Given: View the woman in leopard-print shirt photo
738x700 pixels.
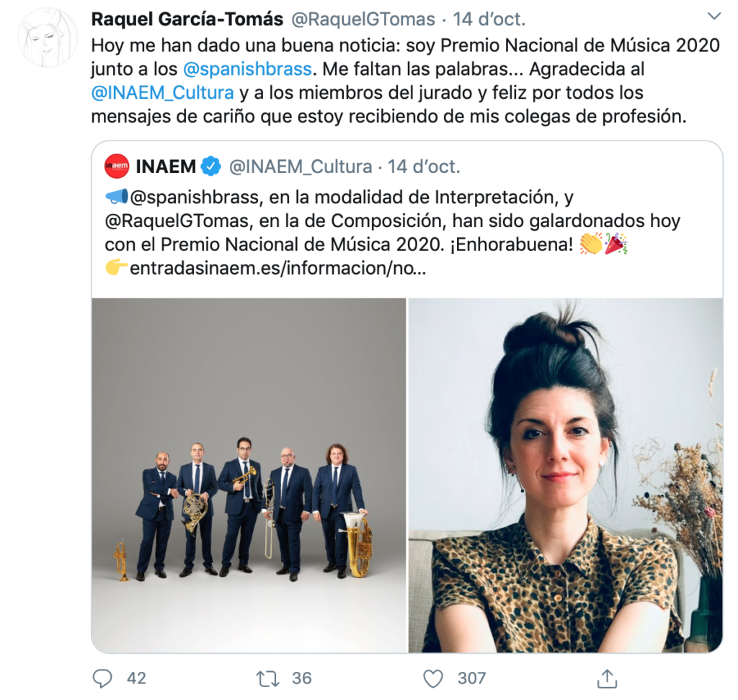Looking at the screenshot, I should click(x=565, y=475).
